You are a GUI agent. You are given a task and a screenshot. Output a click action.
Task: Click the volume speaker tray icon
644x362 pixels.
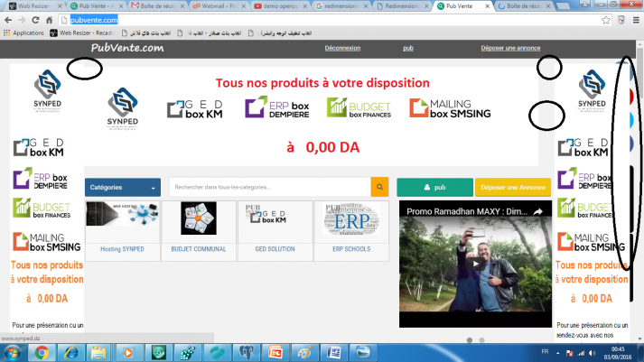pyautogui.click(x=592, y=353)
